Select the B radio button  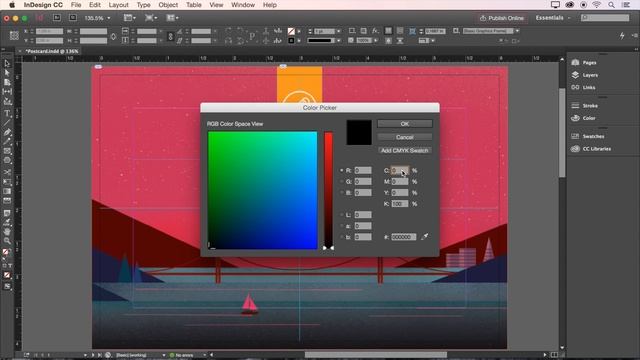pyautogui.click(x=342, y=193)
